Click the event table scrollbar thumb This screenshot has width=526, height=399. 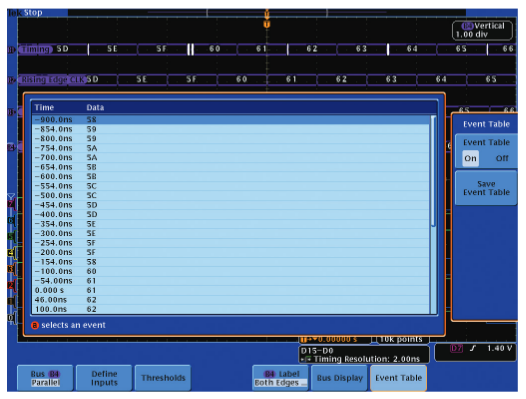point(433,171)
